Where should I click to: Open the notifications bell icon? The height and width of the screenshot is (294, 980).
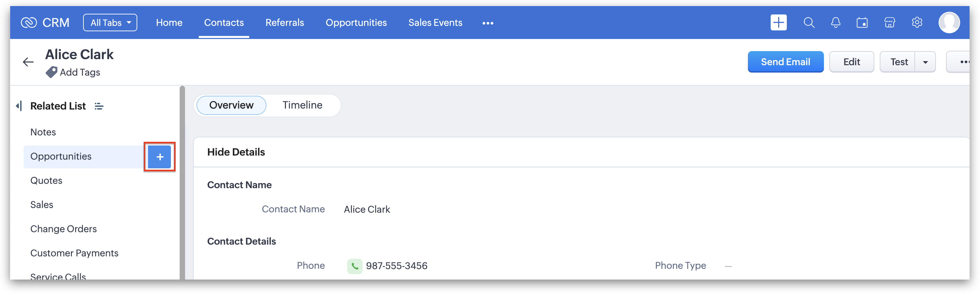pyautogui.click(x=835, y=23)
